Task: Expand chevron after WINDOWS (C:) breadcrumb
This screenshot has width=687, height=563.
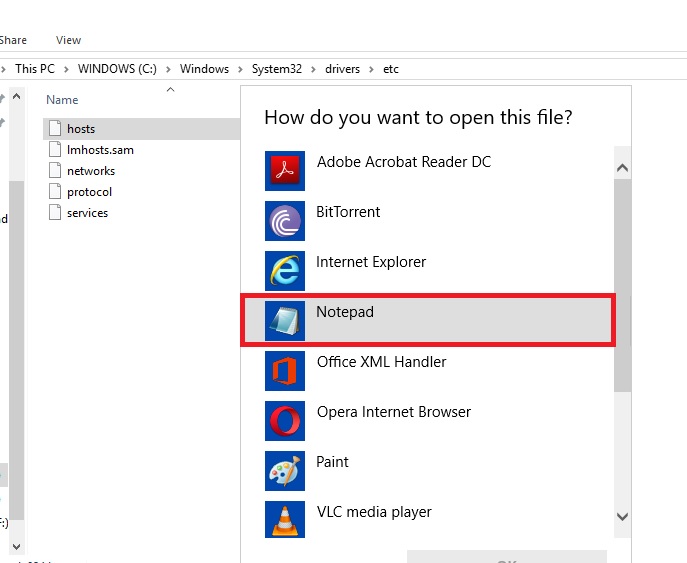Action: pyautogui.click(x=168, y=69)
